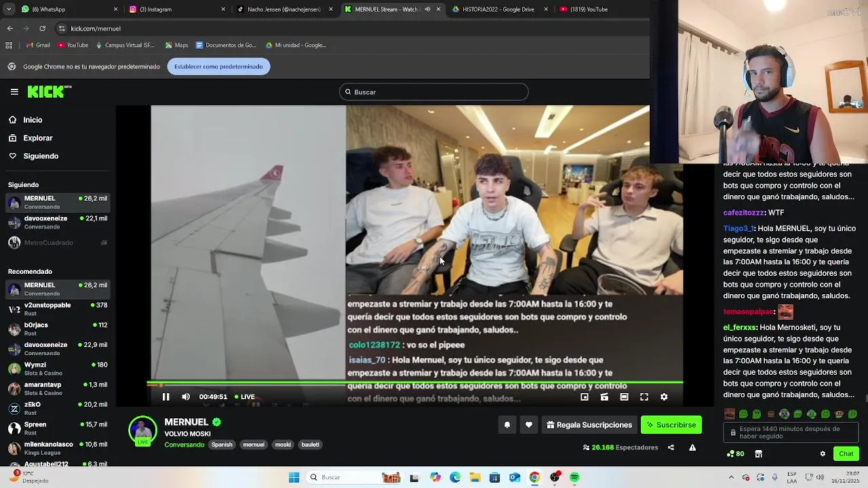Image resolution: width=868 pixels, height=488 pixels.
Task: Reload the page in Chrome
Action: (42, 28)
